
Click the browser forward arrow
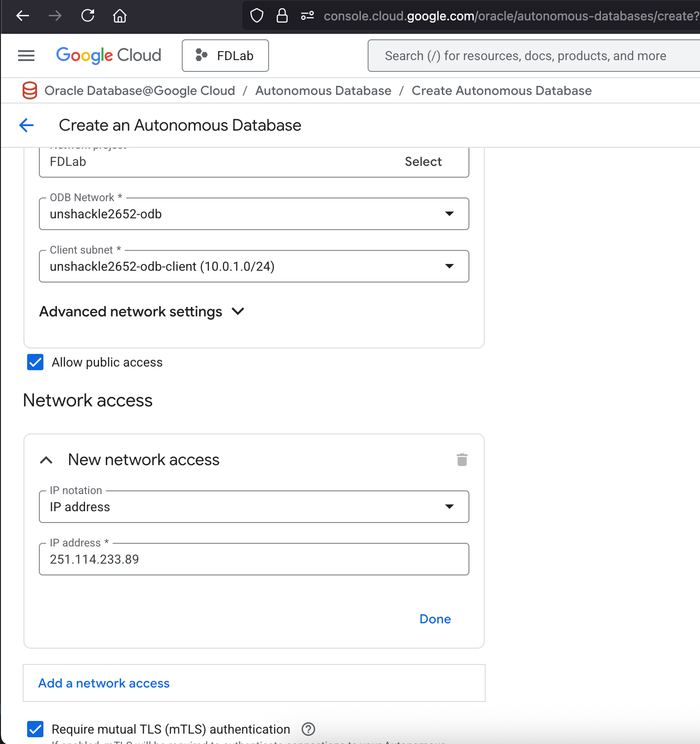tap(55, 16)
